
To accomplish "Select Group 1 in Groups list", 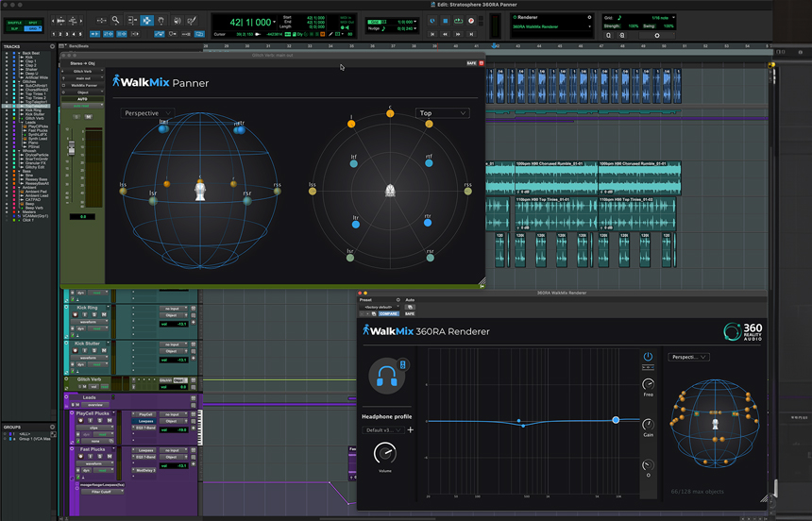I will [34, 439].
